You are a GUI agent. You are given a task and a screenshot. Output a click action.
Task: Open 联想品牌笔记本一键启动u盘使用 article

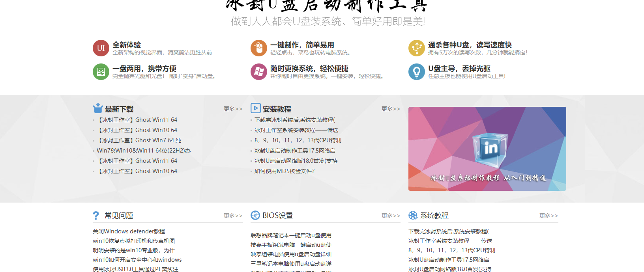tap(291, 235)
